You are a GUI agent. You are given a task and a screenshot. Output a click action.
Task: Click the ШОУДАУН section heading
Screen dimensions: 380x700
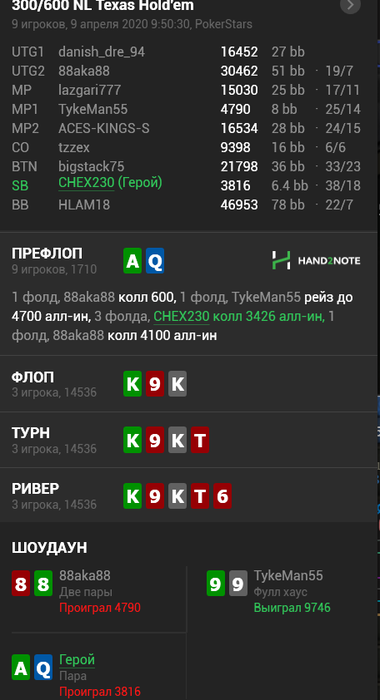[x=50, y=548]
